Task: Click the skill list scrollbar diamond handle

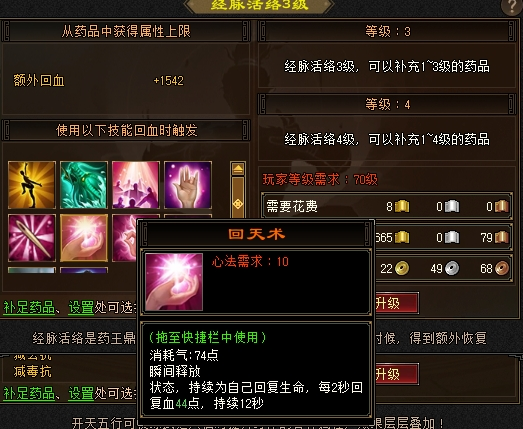Action: 238,203
